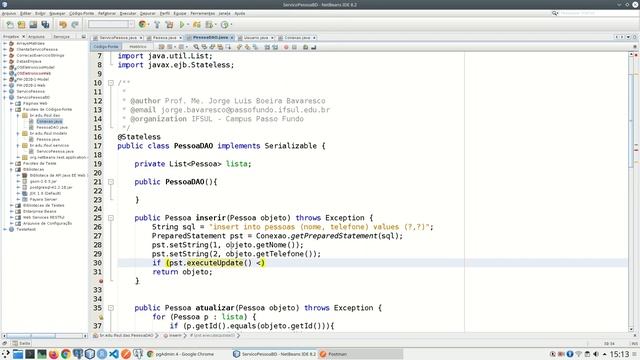Image resolution: width=640 pixels, height=360 pixels.
Task: Click the Chrome browser run icon
Action: tap(142, 24)
